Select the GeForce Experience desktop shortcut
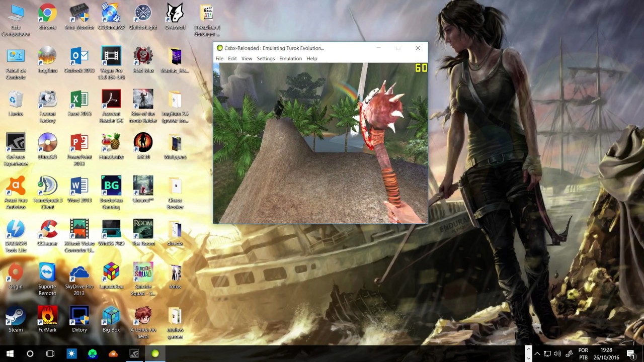Image resolution: width=644 pixels, height=362 pixels. click(x=16, y=150)
